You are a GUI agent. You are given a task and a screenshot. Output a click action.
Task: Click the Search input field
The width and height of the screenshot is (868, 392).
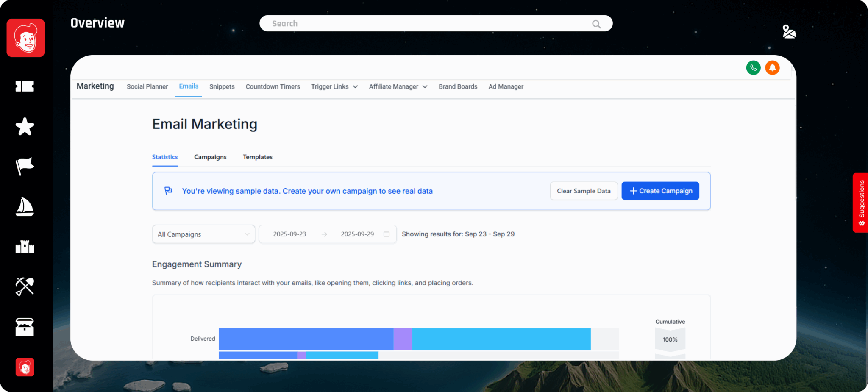428,24
